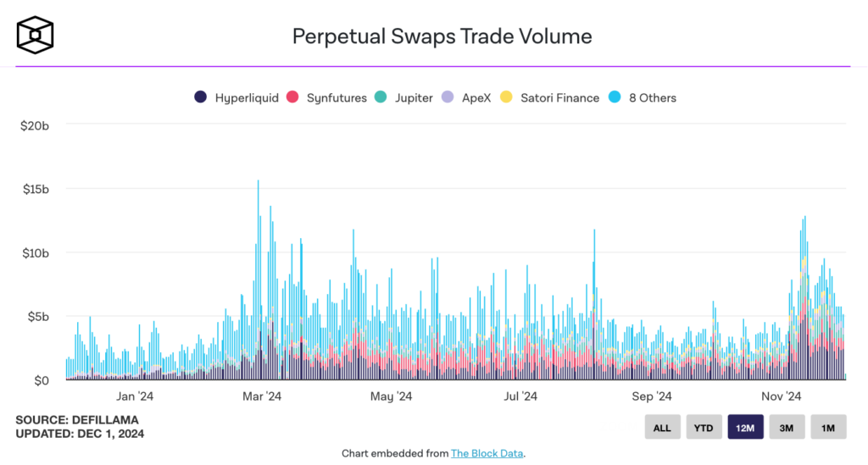Click Satori Finance legend color dot
868x465 pixels.
(x=506, y=97)
